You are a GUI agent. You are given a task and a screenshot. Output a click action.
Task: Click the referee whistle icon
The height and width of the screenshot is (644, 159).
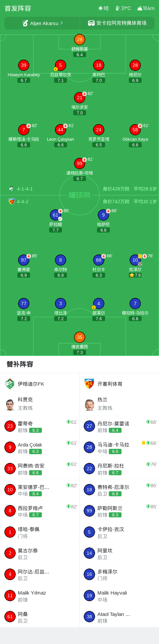pyautogui.click(x=25, y=23)
